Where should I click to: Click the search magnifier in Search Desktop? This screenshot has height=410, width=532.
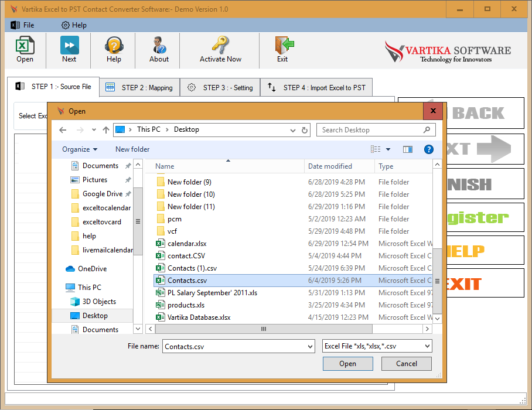tap(427, 130)
